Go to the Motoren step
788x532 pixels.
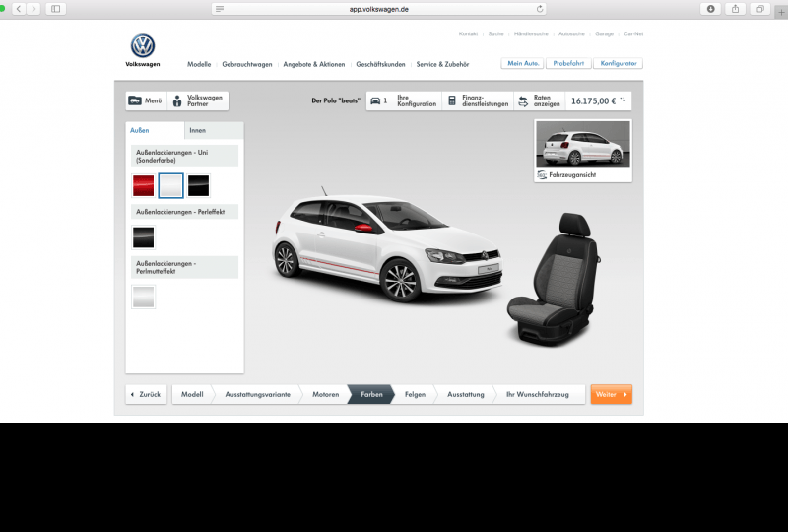coord(326,394)
